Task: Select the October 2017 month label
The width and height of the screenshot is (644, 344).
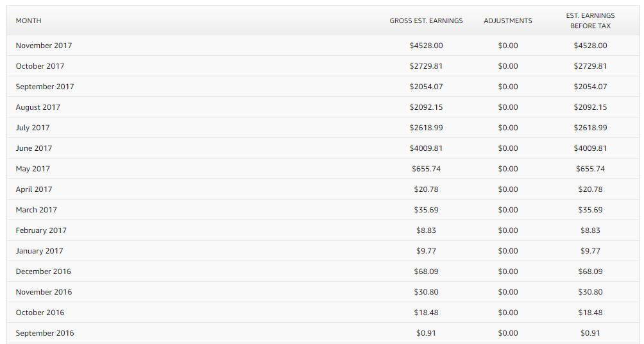Action: coord(40,65)
